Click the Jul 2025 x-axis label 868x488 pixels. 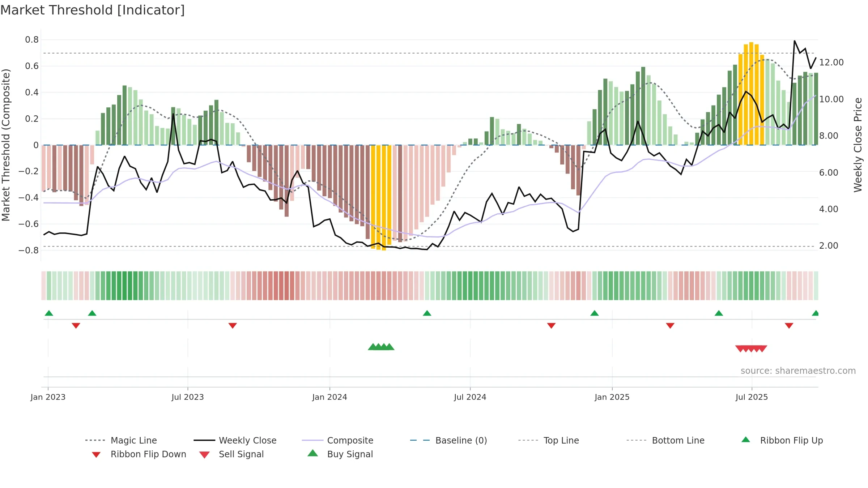[x=752, y=397]
